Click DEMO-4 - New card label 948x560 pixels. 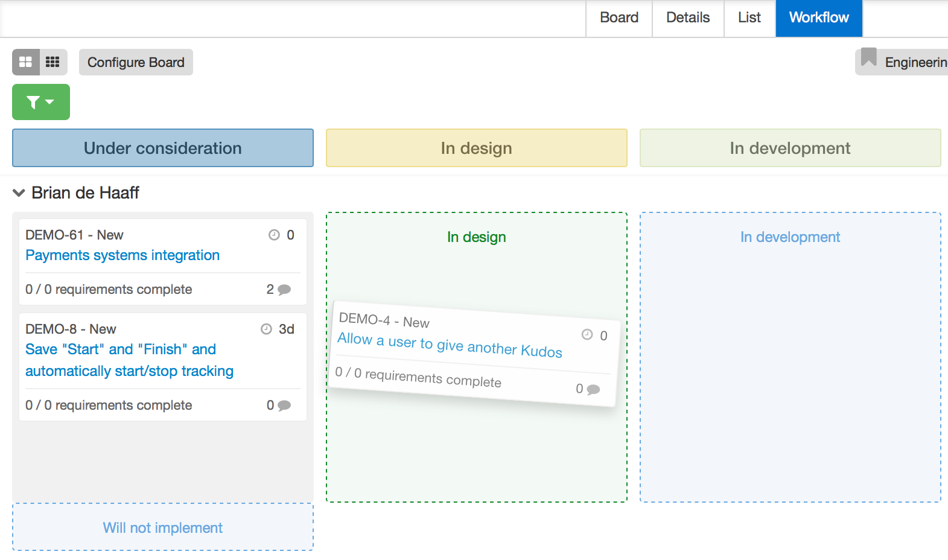tap(384, 320)
